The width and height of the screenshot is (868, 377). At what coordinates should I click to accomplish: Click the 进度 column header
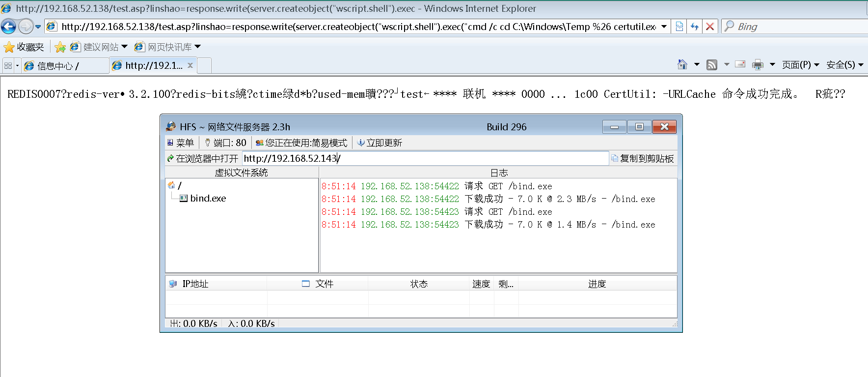[x=597, y=284]
